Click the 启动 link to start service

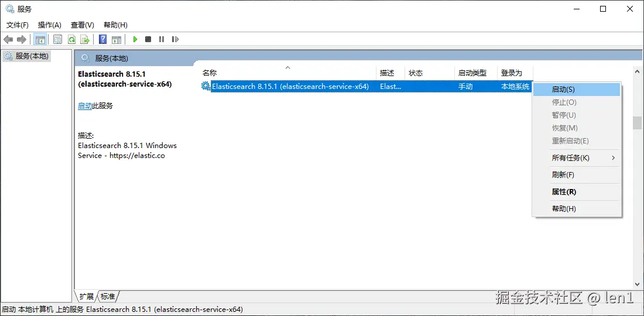click(85, 106)
